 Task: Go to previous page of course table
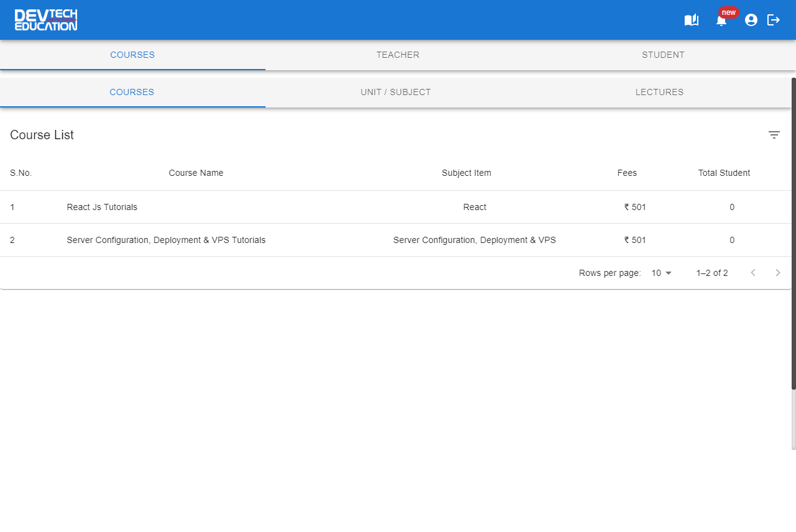pyautogui.click(x=753, y=273)
